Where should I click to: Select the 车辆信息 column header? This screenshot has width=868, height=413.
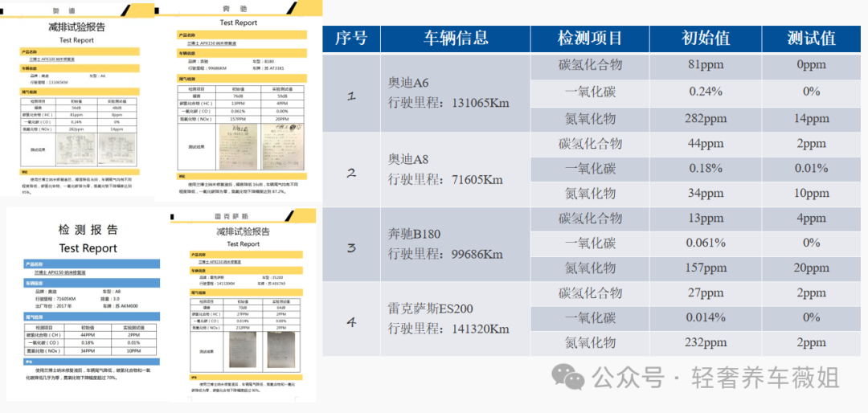pos(456,39)
